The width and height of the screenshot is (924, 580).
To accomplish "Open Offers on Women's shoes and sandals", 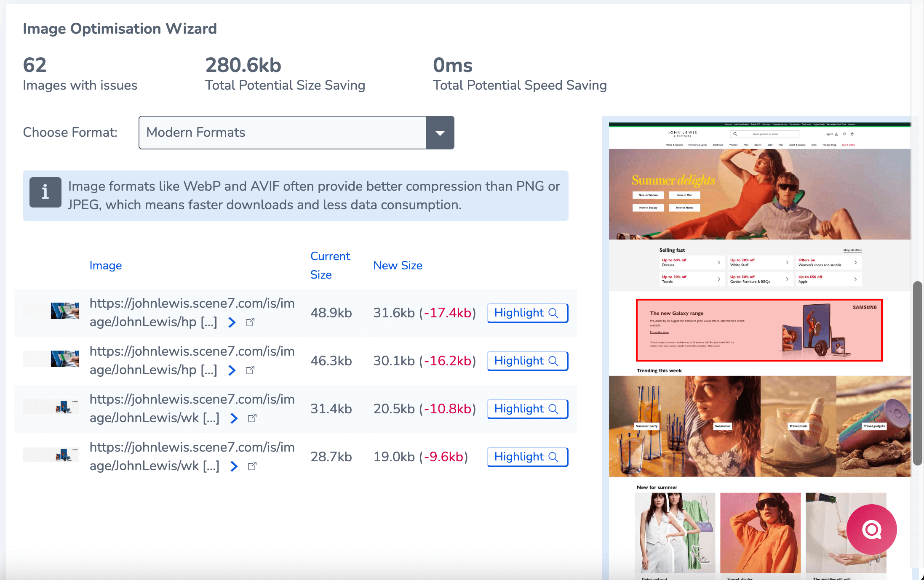I will 828,262.
